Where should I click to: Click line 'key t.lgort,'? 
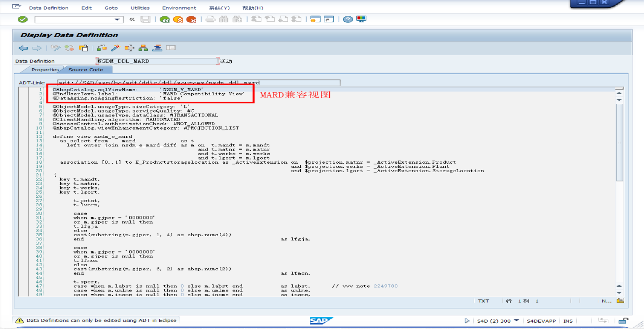coord(80,192)
